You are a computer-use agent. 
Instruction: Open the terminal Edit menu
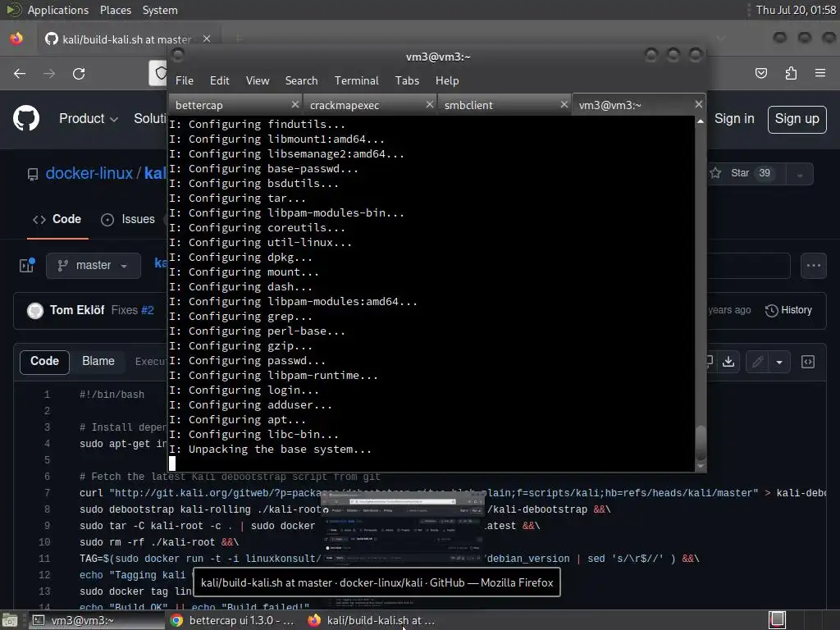(x=220, y=80)
